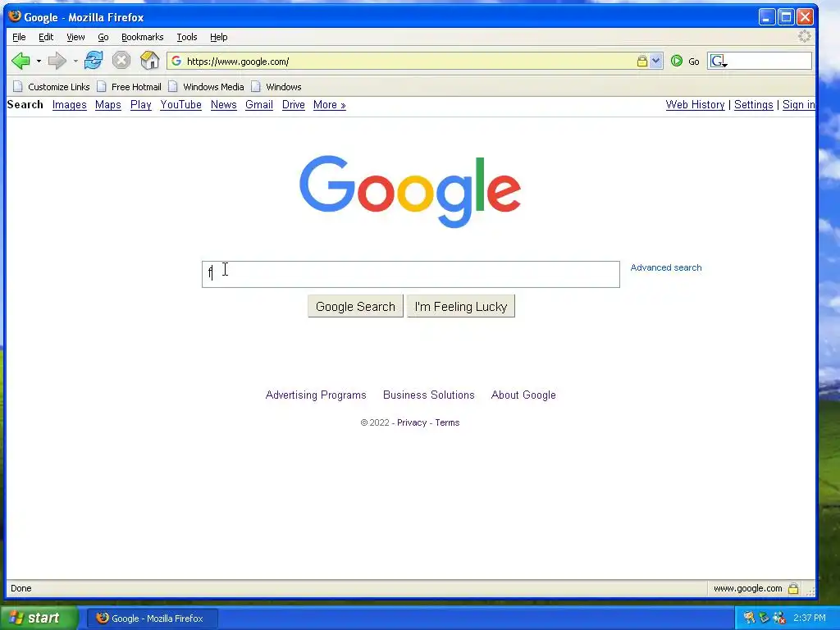840x630 pixels.
Task: Select Google - Mozilla Firefox taskbar button
Action: pyautogui.click(x=152, y=619)
